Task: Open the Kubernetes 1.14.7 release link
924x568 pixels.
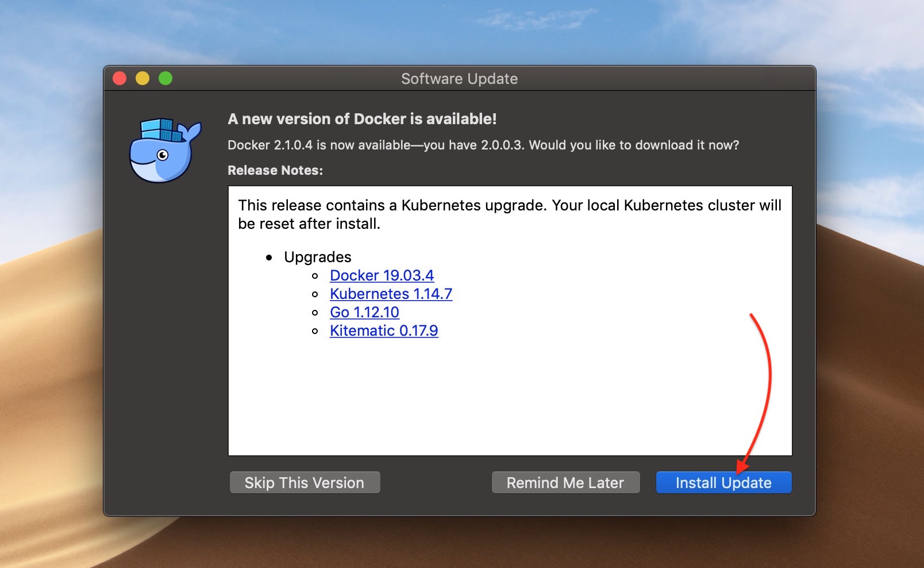Action: coord(391,294)
